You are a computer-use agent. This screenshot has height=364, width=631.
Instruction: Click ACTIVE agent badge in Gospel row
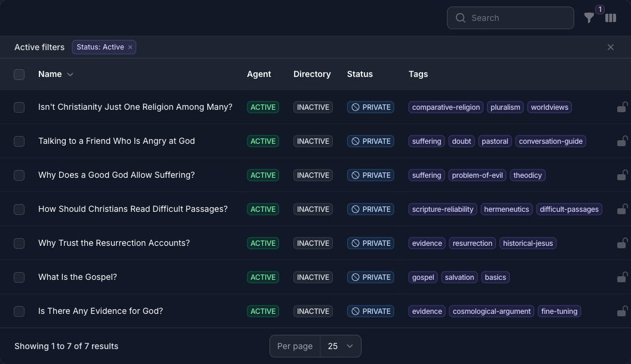tap(263, 277)
